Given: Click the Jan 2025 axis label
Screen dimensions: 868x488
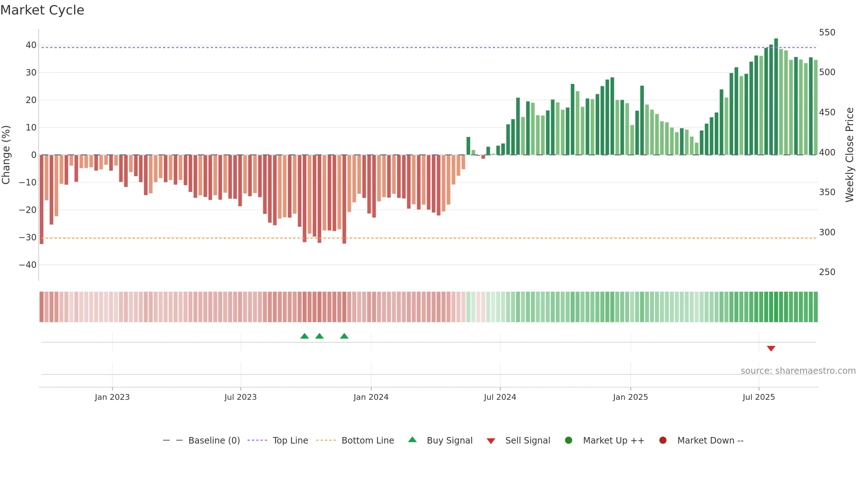Looking at the screenshot, I should [630, 397].
